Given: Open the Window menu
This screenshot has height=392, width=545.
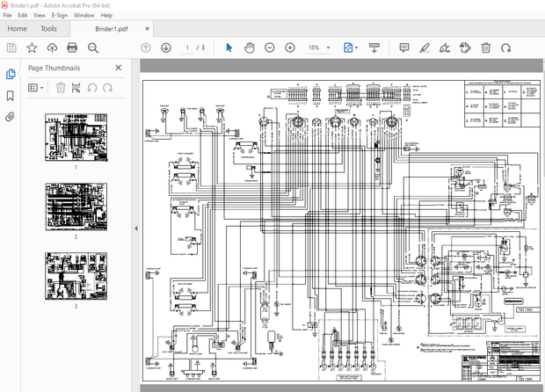Looking at the screenshot, I should 84,15.
